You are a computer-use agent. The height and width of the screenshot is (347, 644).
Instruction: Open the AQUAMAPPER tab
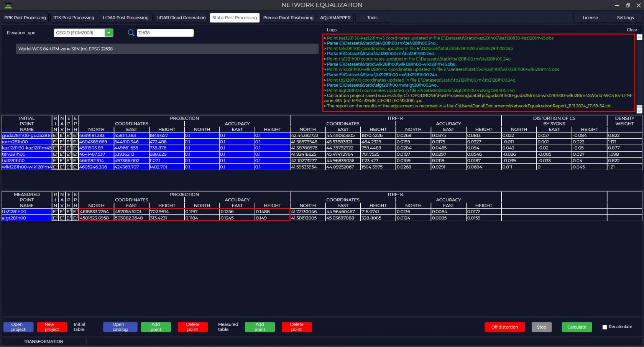(335, 18)
